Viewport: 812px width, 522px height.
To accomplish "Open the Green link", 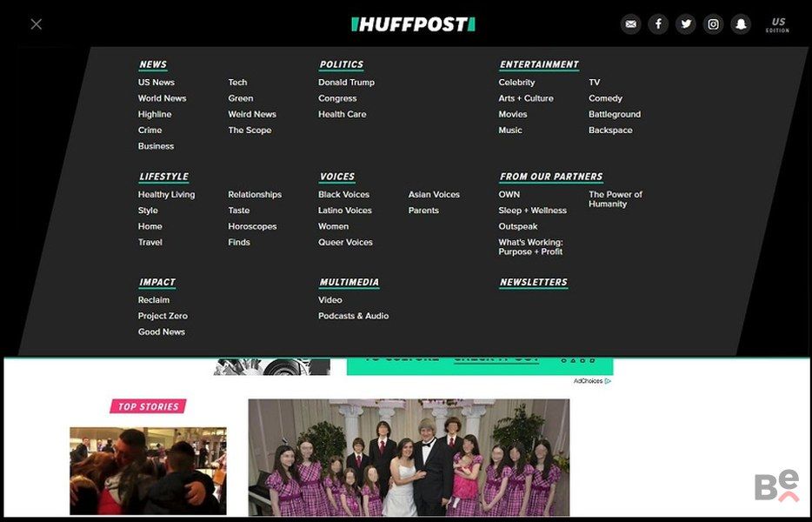I will 241,98.
